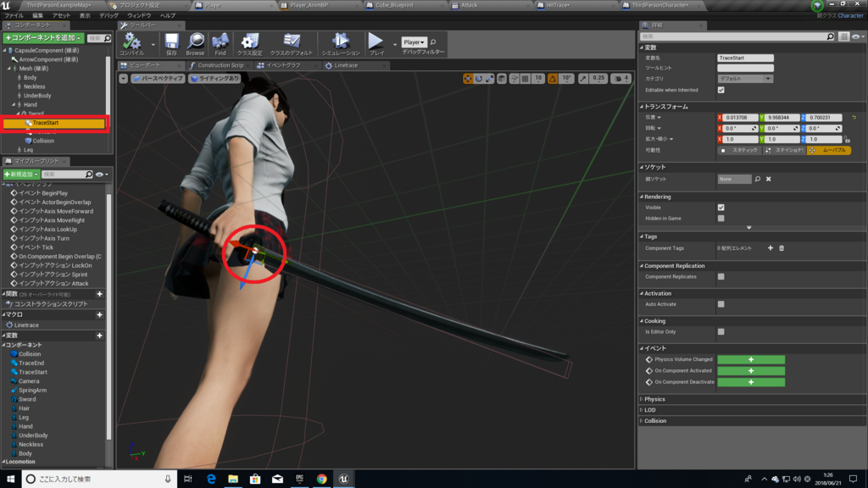Select the scale gizmo mode in viewport
Viewport: 868px width, 488px height.
tap(490, 79)
